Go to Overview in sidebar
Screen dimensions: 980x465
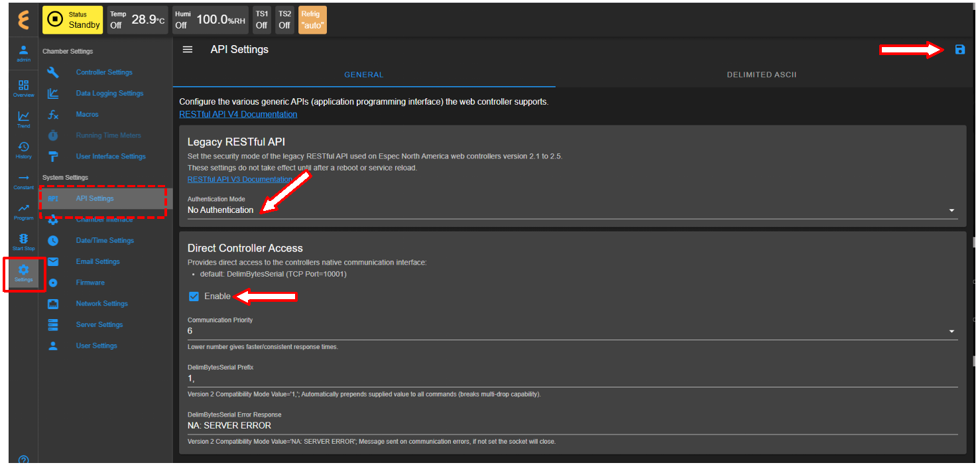23,88
